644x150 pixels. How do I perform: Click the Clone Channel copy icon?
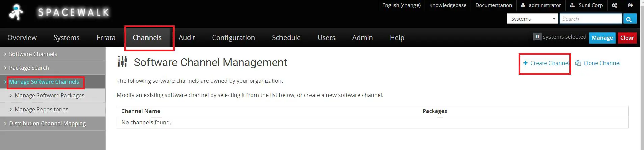tap(578, 63)
